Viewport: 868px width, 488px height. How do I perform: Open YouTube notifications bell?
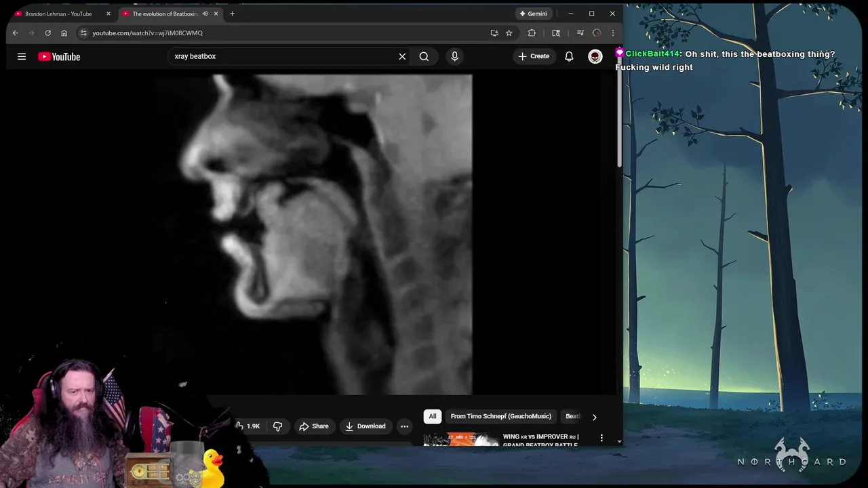click(569, 56)
